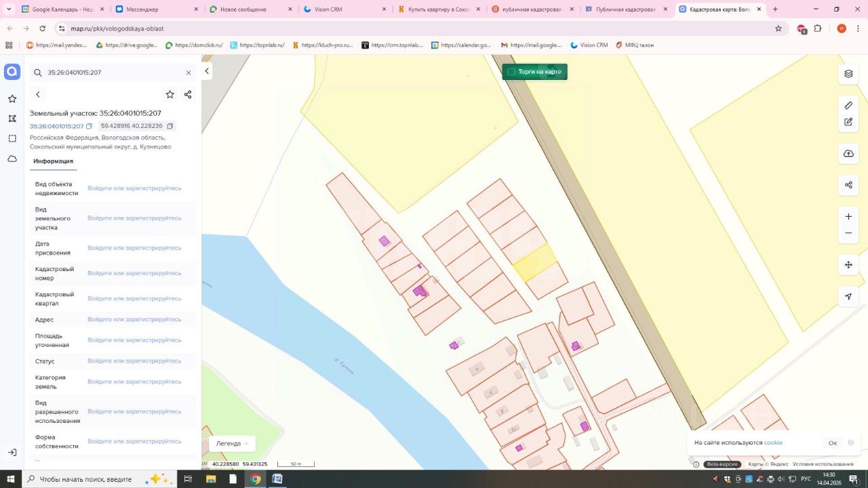Open the map layers panel icon
868x488 pixels.
tap(848, 73)
